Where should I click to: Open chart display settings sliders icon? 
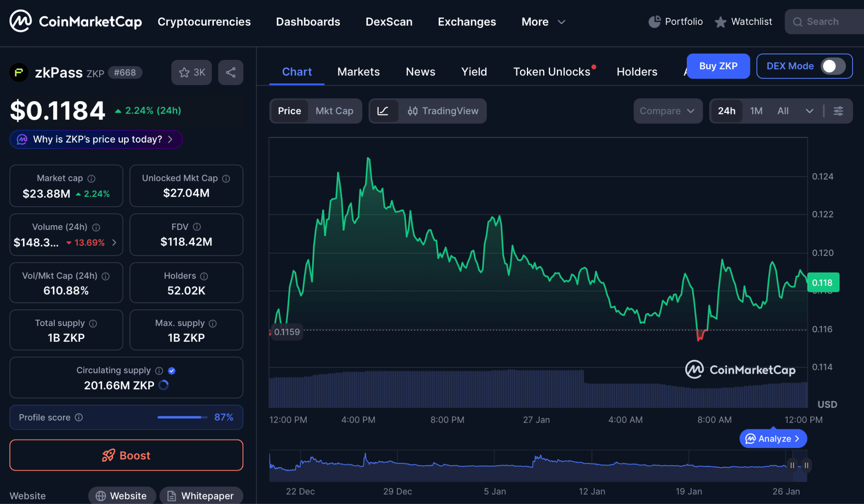tap(838, 111)
